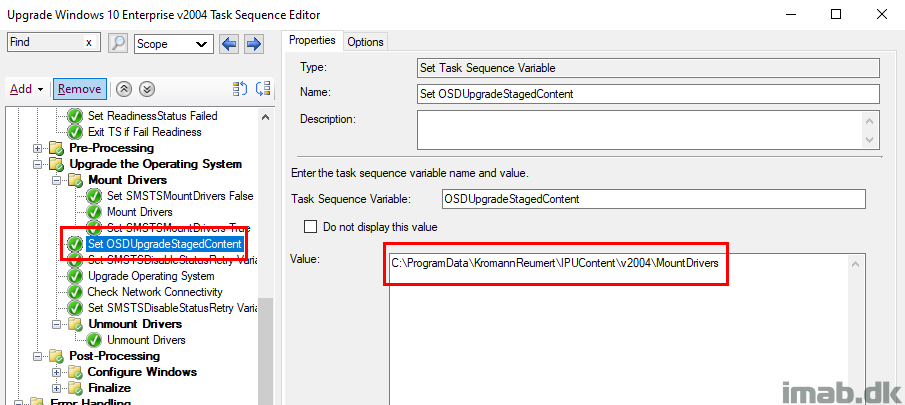The height and width of the screenshot is (405, 905).
Task: Select Upgrade Operating System step
Action: point(151,276)
